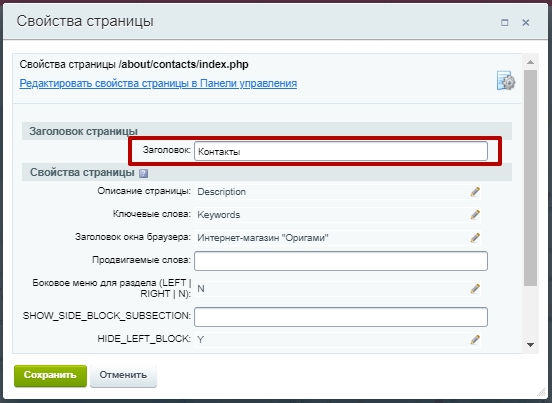Maximize the page properties dialog

504,23
